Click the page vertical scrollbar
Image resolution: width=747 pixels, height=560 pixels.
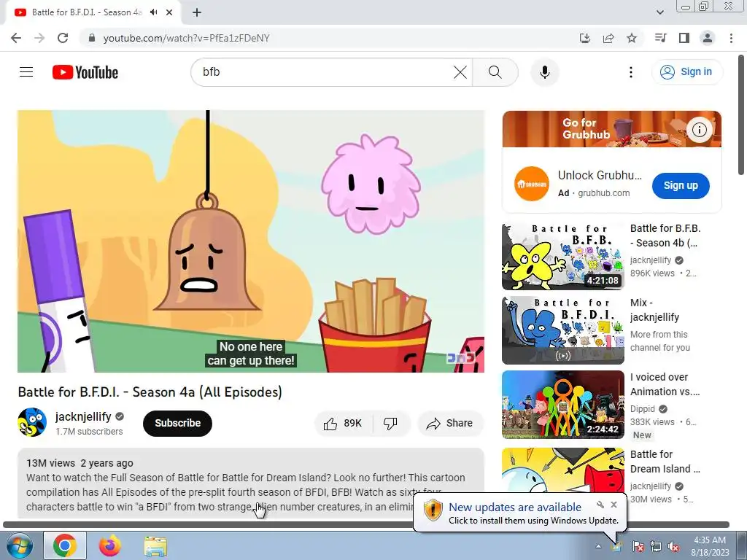click(742, 114)
